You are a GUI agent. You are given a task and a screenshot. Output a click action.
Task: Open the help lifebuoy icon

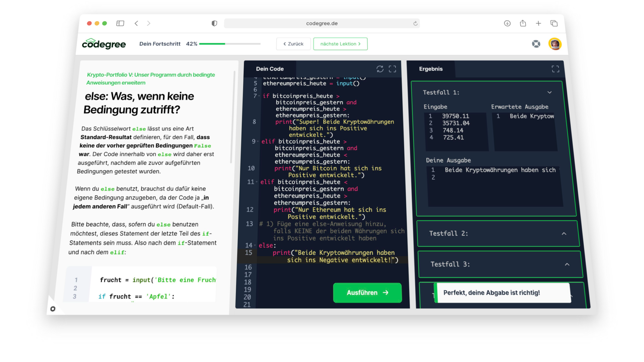[x=537, y=44]
